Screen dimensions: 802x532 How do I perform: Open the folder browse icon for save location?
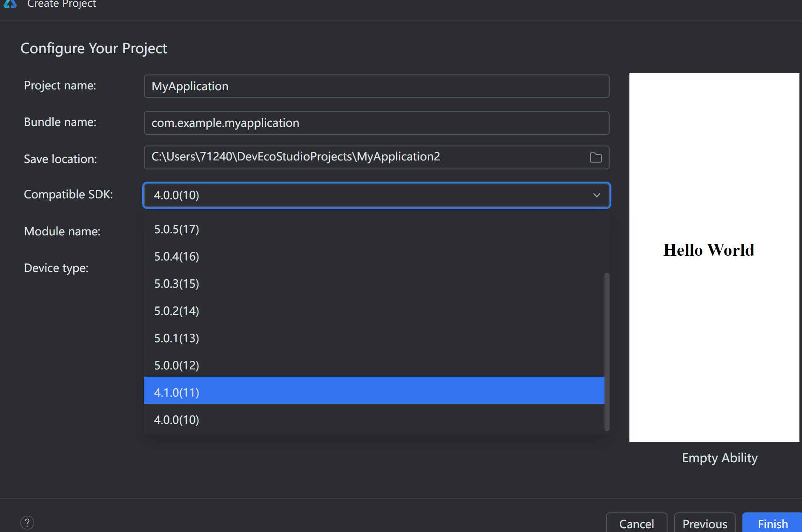pos(596,158)
